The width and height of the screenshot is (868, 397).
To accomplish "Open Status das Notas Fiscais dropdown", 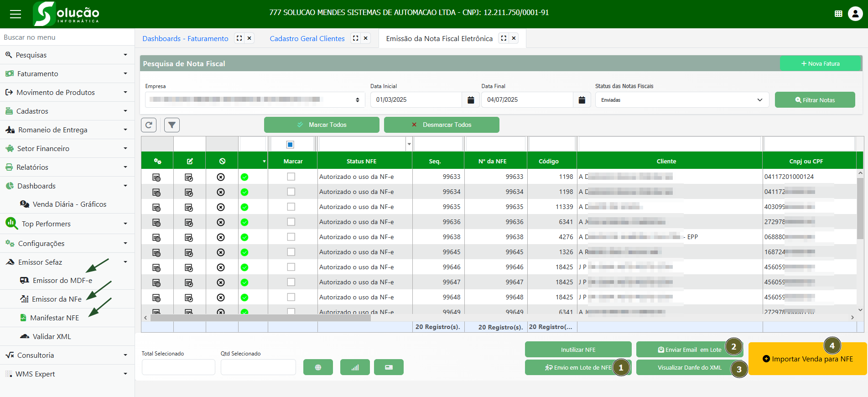I will (x=681, y=100).
